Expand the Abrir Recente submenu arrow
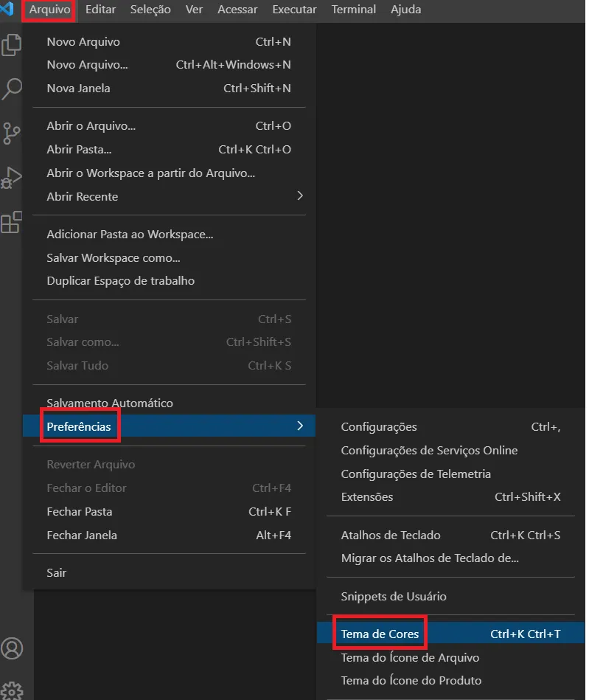Image resolution: width=589 pixels, height=700 pixels. click(300, 196)
